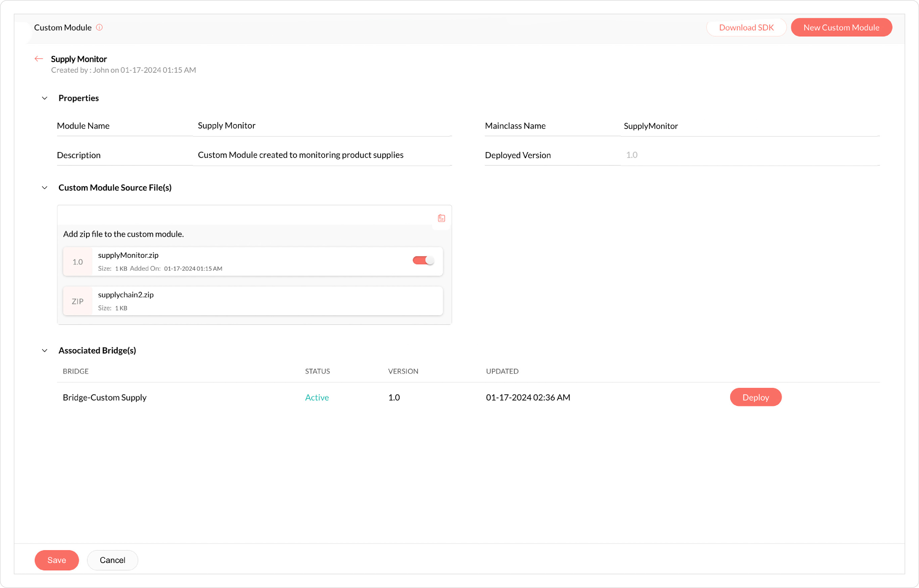The width and height of the screenshot is (919, 588).
Task: Click the ZIP badge of supplychain2.zip
Action: (78, 301)
